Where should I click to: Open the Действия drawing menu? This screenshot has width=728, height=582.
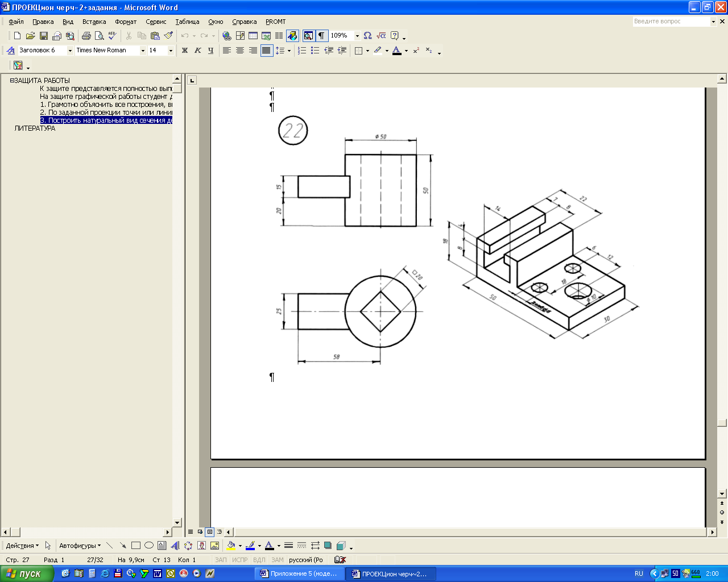pos(22,546)
